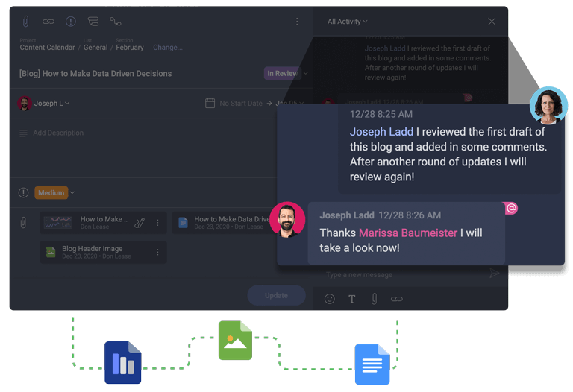This screenshot has height=392, width=573.
Task: Click the blue chart file icon below
Action: [123, 362]
